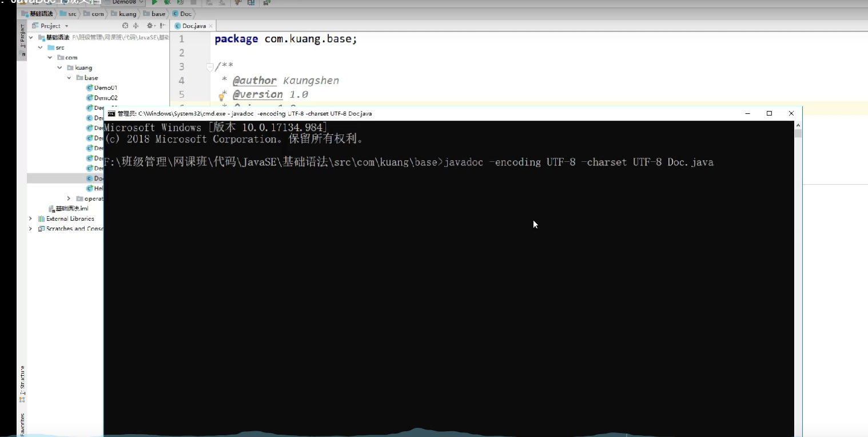The width and height of the screenshot is (868, 437).
Task: Click the Doc breadcrumb in navigation bar
Action: coord(182,14)
